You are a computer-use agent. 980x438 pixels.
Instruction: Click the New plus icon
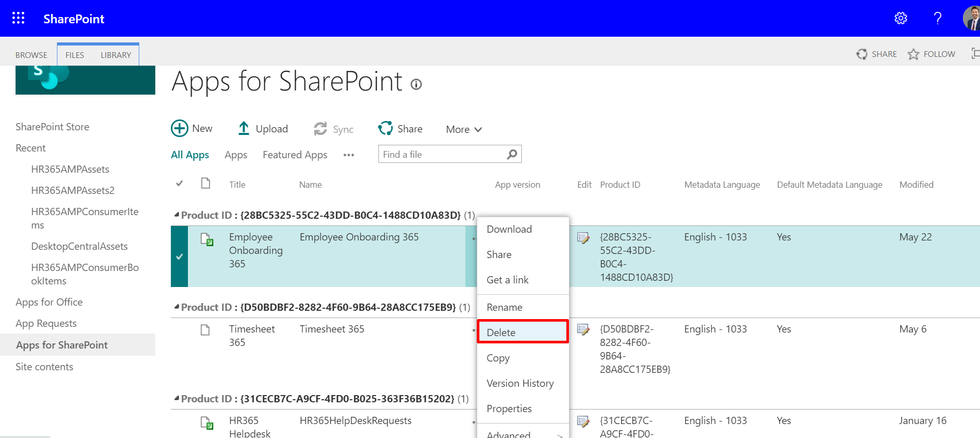click(180, 128)
